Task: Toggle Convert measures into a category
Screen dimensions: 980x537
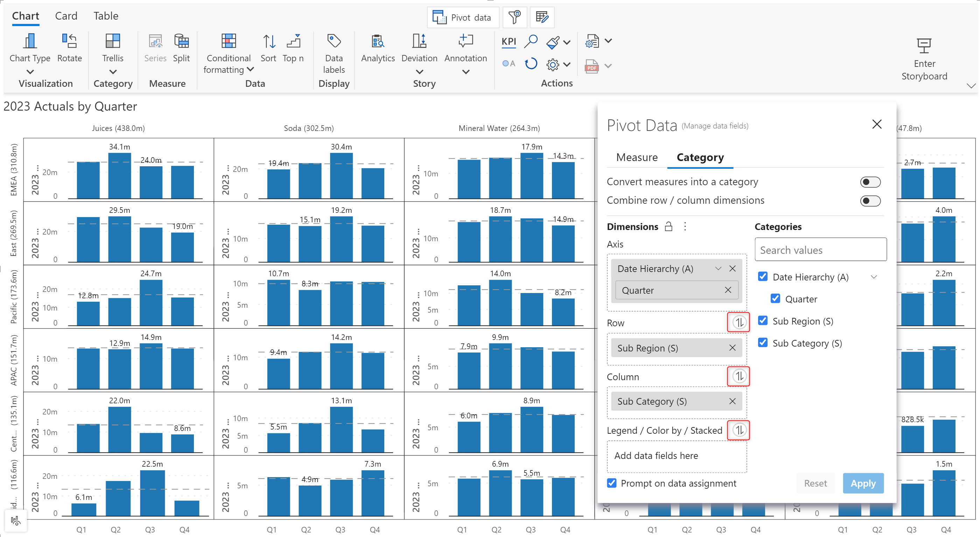Action: [870, 182]
